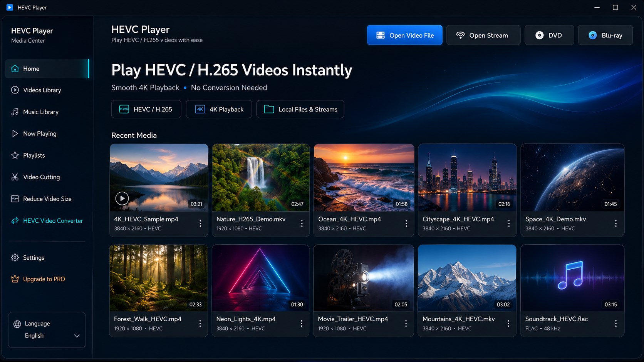This screenshot has height=362, width=644.
Task: Open the three-dot menu for Ocean_4K_HEVC.mp4
Action: click(406, 223)
